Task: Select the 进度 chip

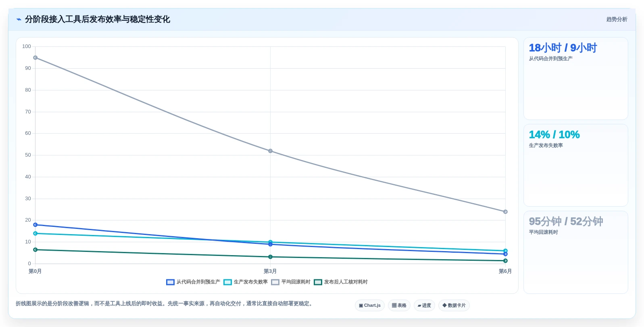Action: (x=424, y=306)
